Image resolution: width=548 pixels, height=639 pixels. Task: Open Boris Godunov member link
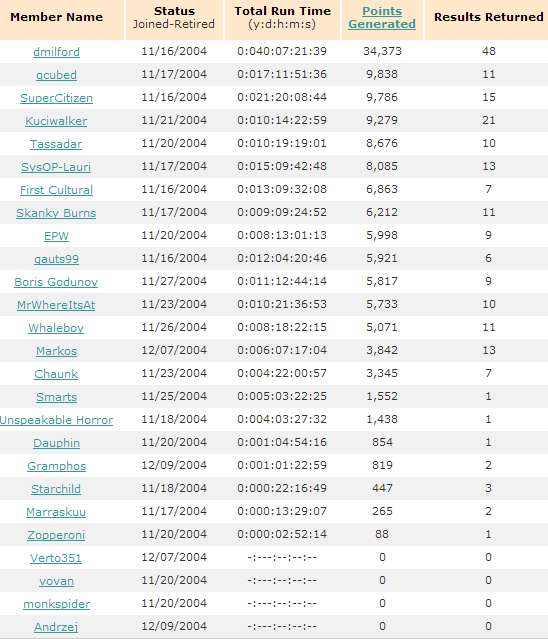click(x=56, y=282)
